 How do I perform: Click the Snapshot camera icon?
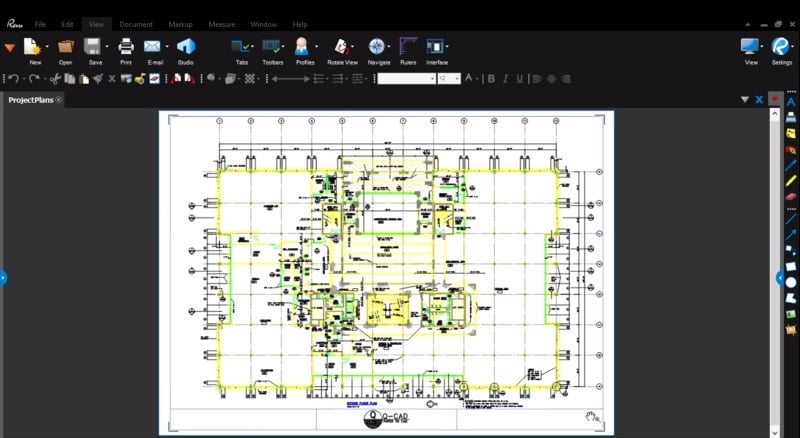coord(126,79)
